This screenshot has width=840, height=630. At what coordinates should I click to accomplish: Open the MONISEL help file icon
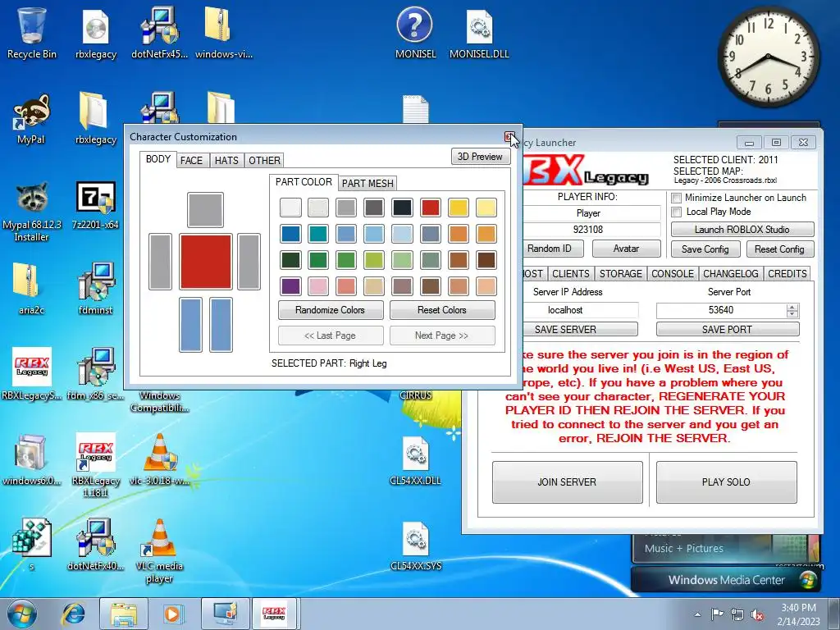[x=415, y=32]
